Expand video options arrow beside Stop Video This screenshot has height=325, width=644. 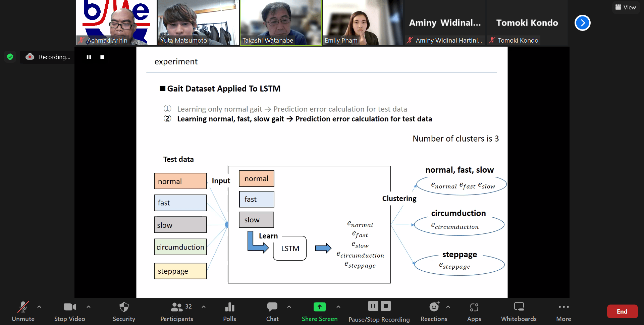click(x=89, y=307)
